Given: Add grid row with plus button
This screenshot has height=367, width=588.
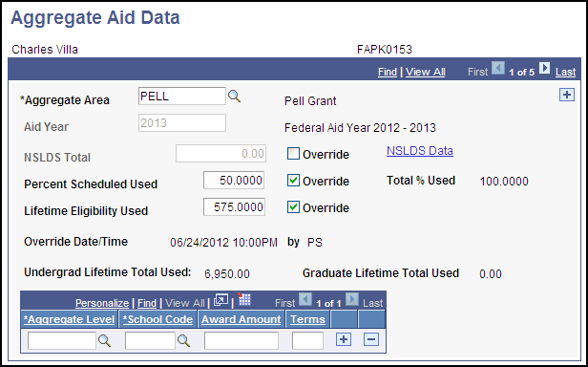Looking at the screenshot, I should click(x=344, y=339).
